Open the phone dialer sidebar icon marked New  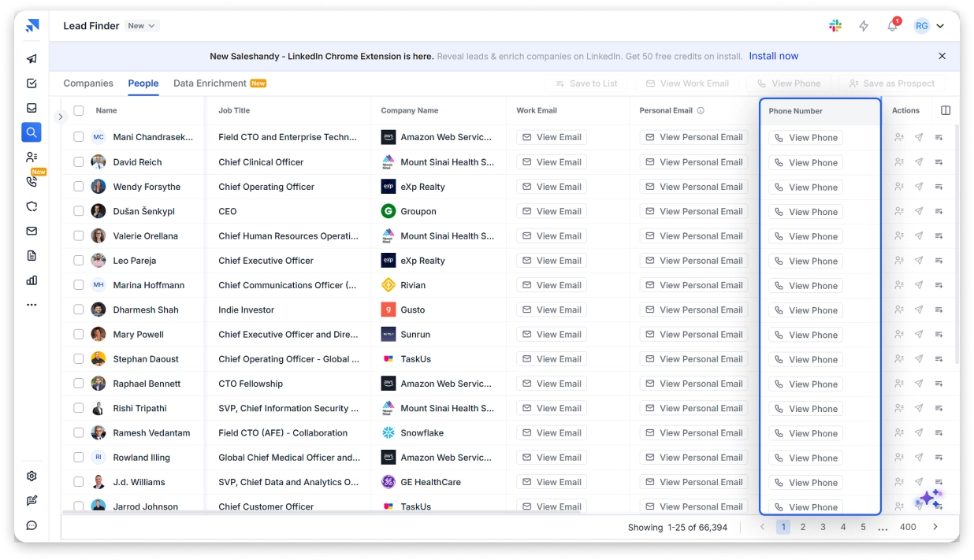(32, 182)
